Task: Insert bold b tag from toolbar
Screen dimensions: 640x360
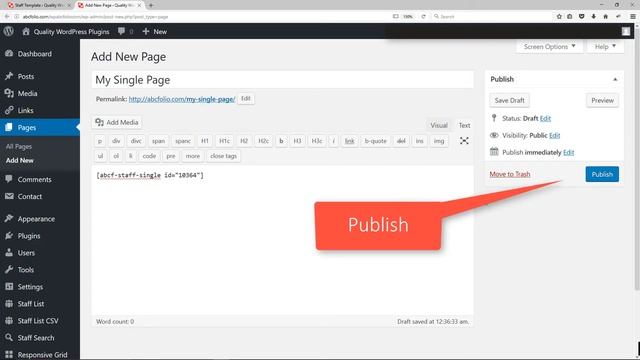Action: point(281,141)
